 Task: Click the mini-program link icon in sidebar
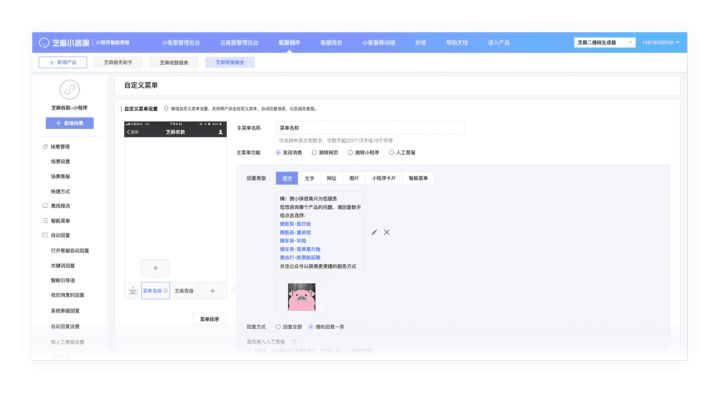tap(69, 90)
